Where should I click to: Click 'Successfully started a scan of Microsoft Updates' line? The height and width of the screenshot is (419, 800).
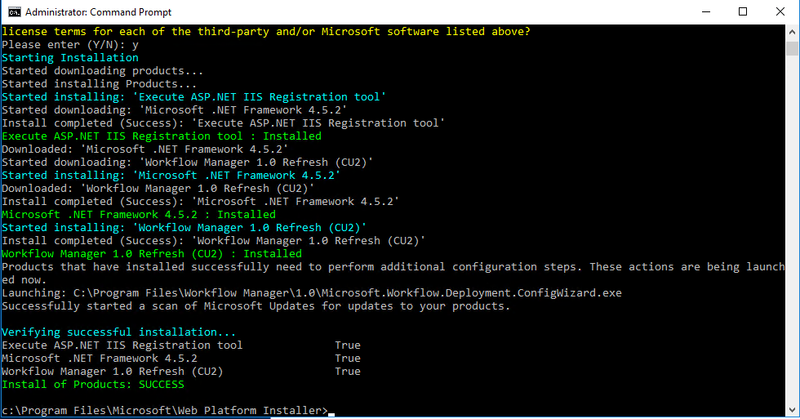(x=256, y=306)
